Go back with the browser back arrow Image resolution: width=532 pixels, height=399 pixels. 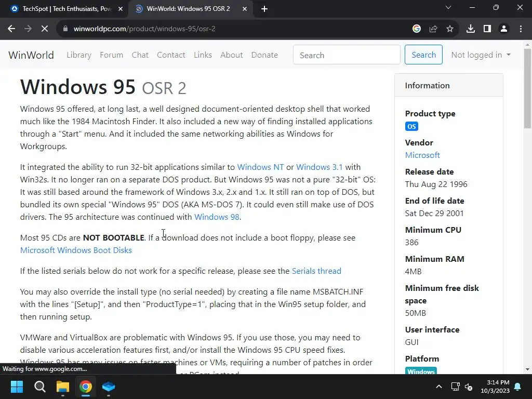click(x=11, y=29)
